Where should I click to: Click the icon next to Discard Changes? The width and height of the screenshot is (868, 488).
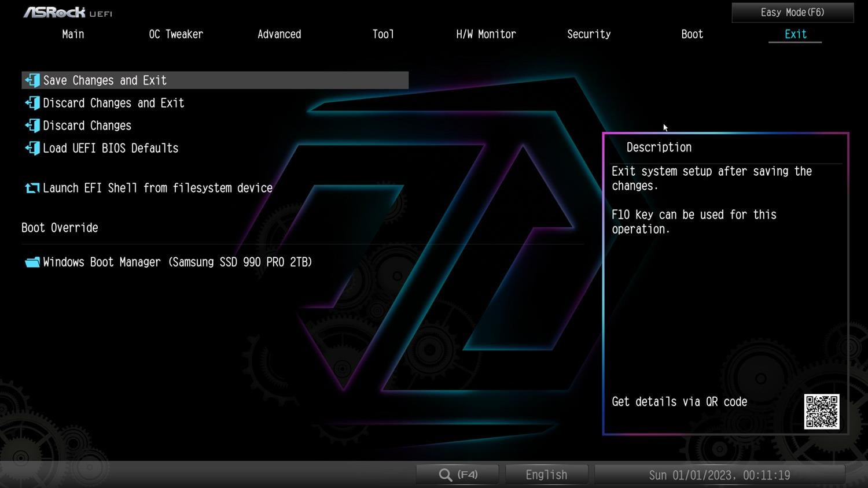point(32,125)
